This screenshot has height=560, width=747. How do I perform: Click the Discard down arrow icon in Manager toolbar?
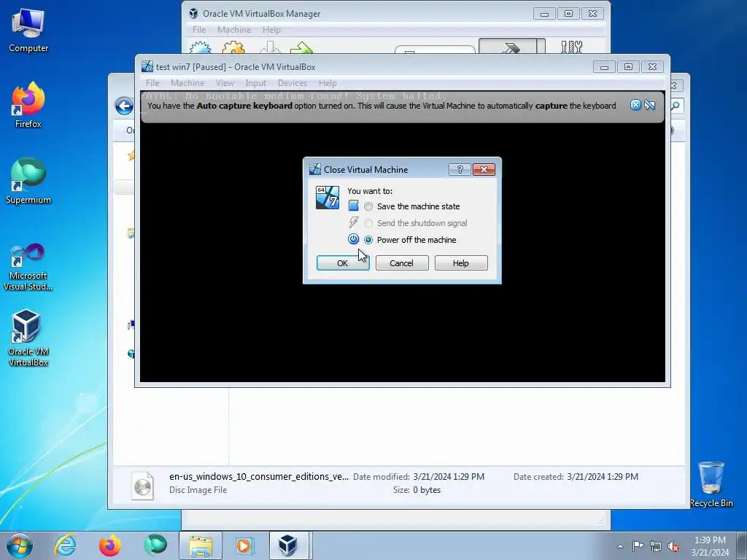pyautogui.click(x=270, y=47)
